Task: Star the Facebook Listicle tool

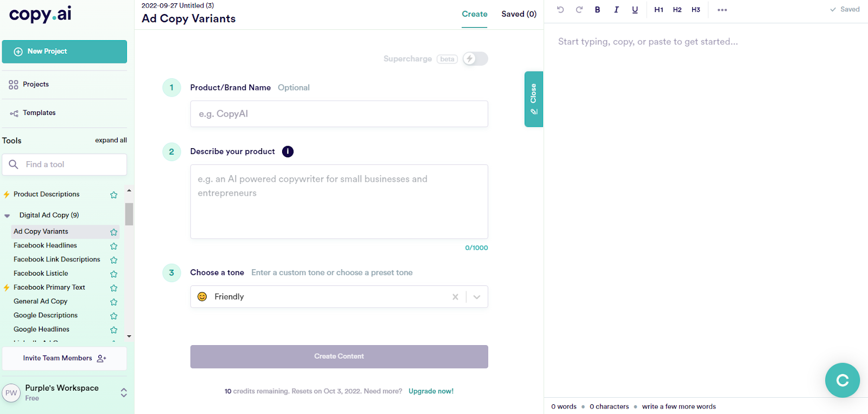Action: point(114,274)
